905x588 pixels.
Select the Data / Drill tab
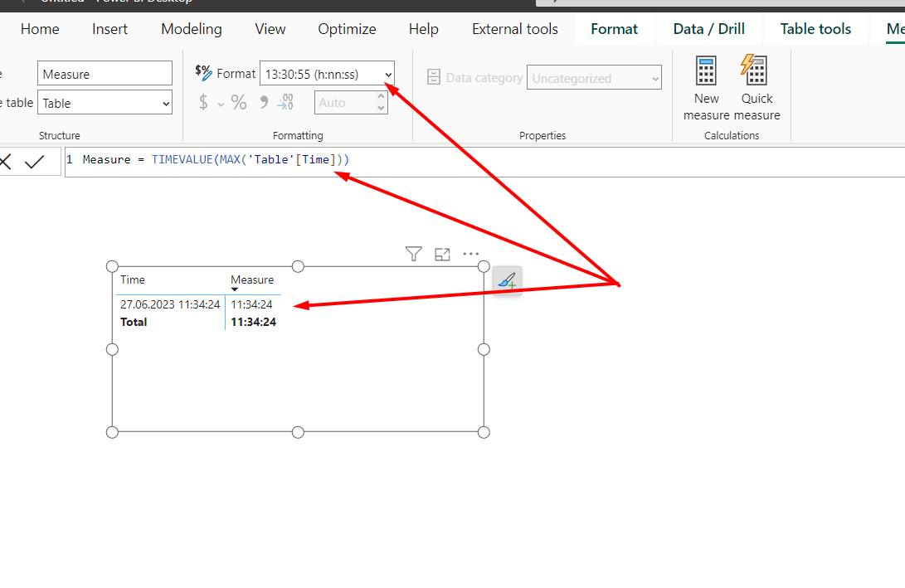(x=708, y=29)
